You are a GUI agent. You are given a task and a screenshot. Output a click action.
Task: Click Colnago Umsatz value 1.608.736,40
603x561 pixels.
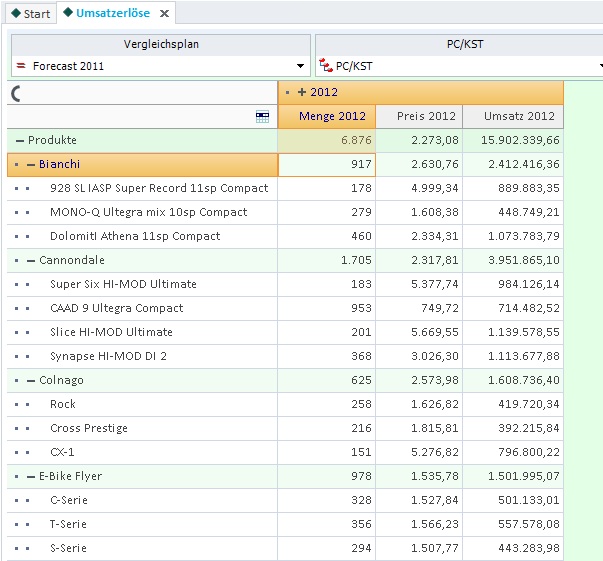click(x=513, y=380)
